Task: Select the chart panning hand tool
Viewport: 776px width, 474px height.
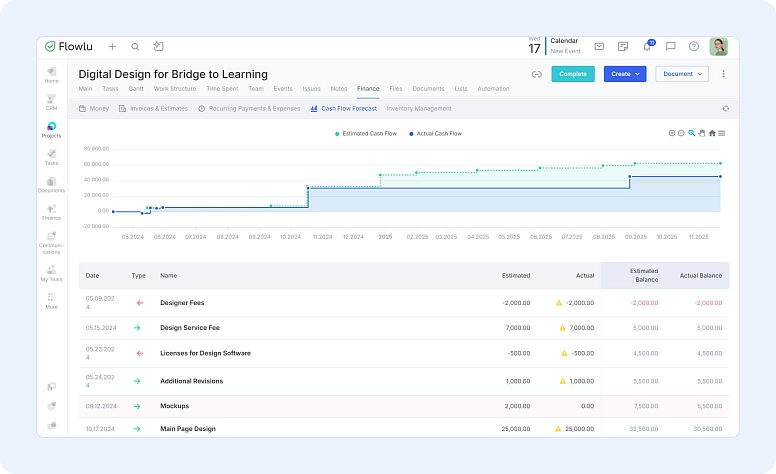Action: click(x=701, y=133)
